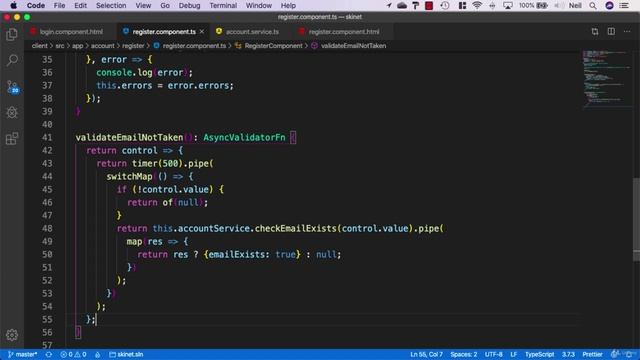The height and width of the screenshot is (360, 640).
Task: Click the src breadcrumb segment
Action: pos(60,46)
